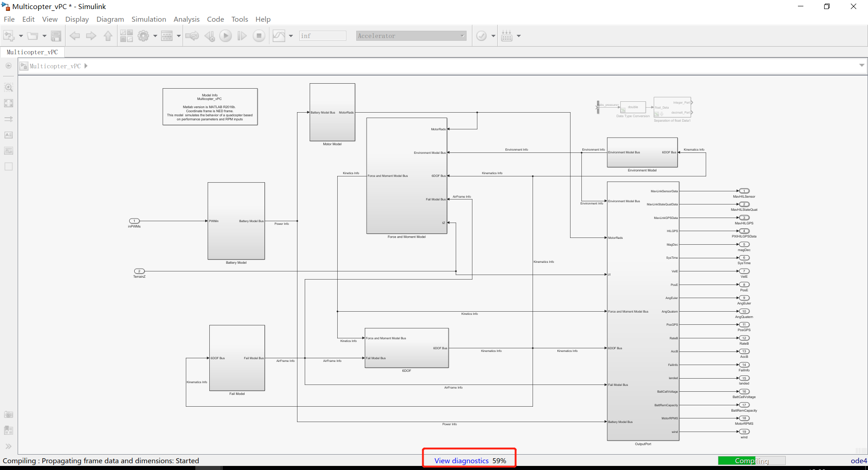Click the Build Model toolbar icon
Screen dimensions: 868x470
pos(507,36)
